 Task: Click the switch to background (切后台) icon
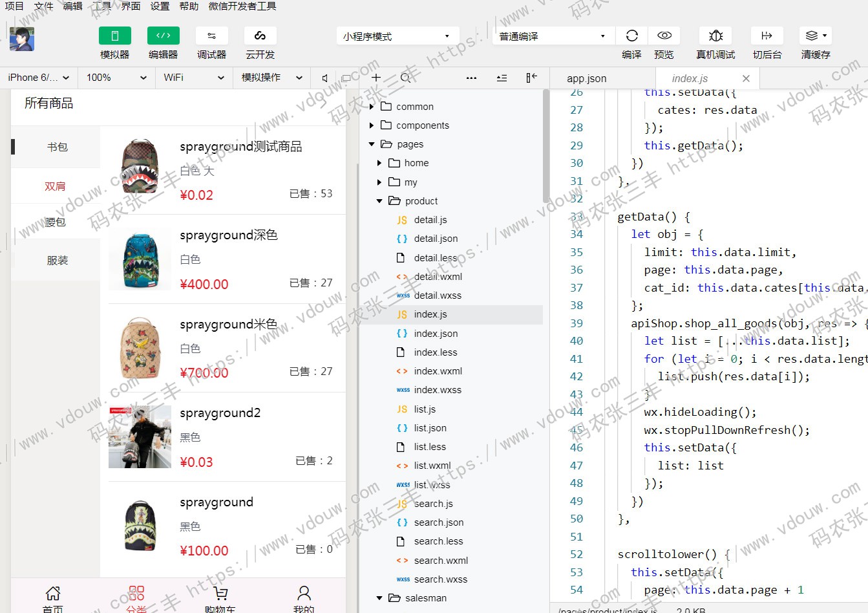[x=767, y=36]
